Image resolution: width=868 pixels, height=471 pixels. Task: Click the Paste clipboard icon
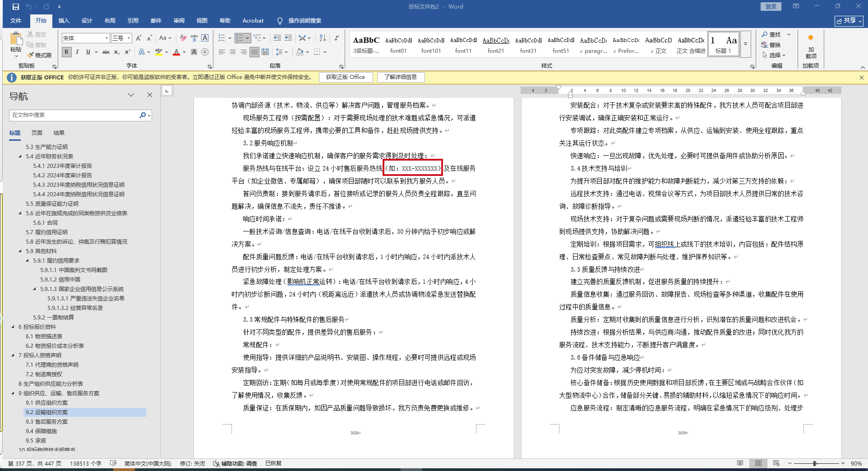point(16,38)
